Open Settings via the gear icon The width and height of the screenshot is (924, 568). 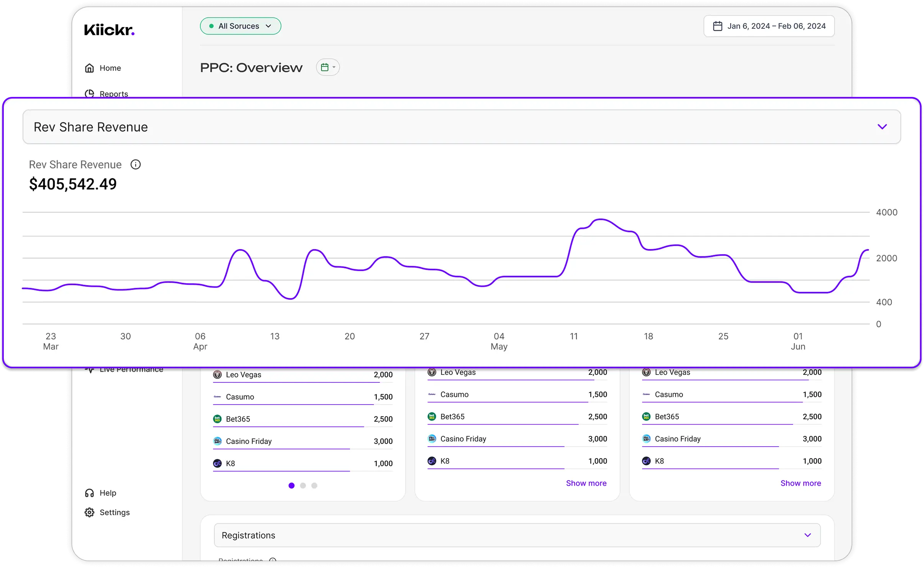pos(90,512)
